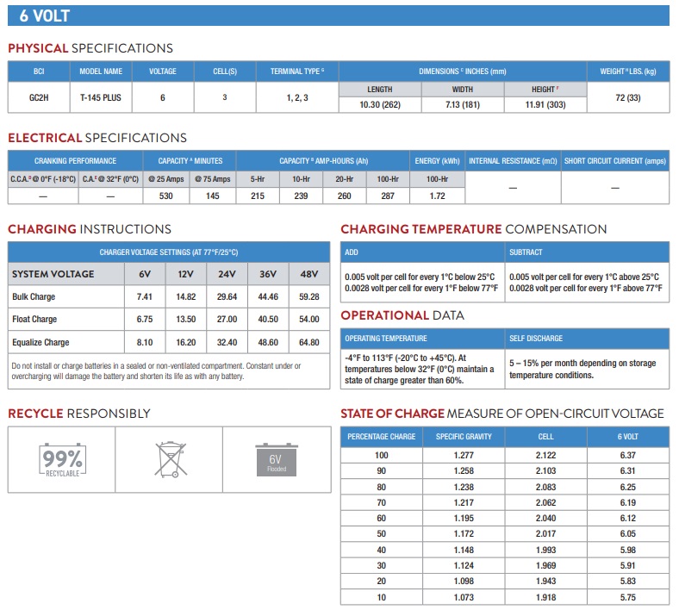Screen dimensions: 679x616
Task: Click the Recycle Responsibly heading
Action: 79,414
